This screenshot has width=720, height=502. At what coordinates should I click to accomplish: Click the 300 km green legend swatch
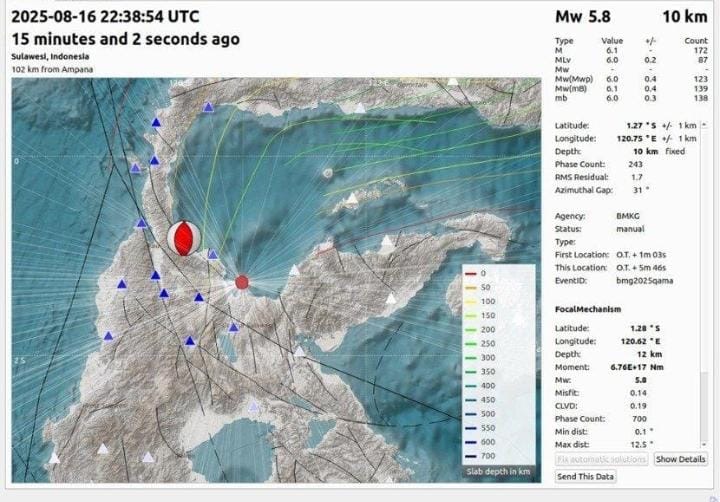[x=470, y=357]
